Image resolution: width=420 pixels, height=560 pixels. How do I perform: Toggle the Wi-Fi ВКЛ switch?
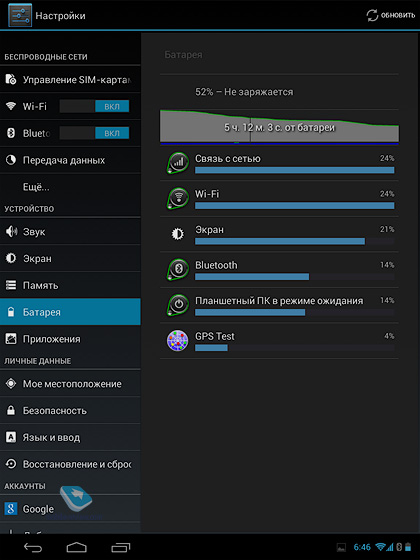coord(94,106)
